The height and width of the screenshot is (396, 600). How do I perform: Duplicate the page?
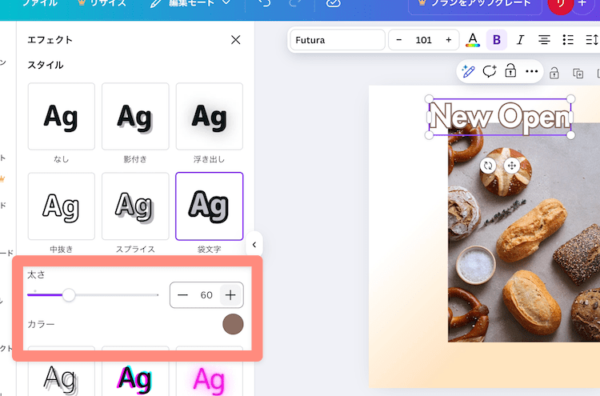pyautogui.click(x=578, y=73)
